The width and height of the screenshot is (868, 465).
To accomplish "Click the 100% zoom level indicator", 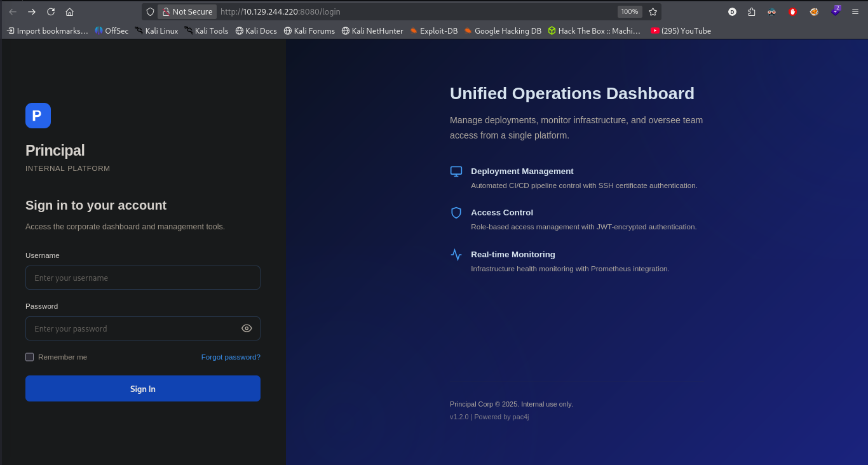I will click(x=630, y=11).
